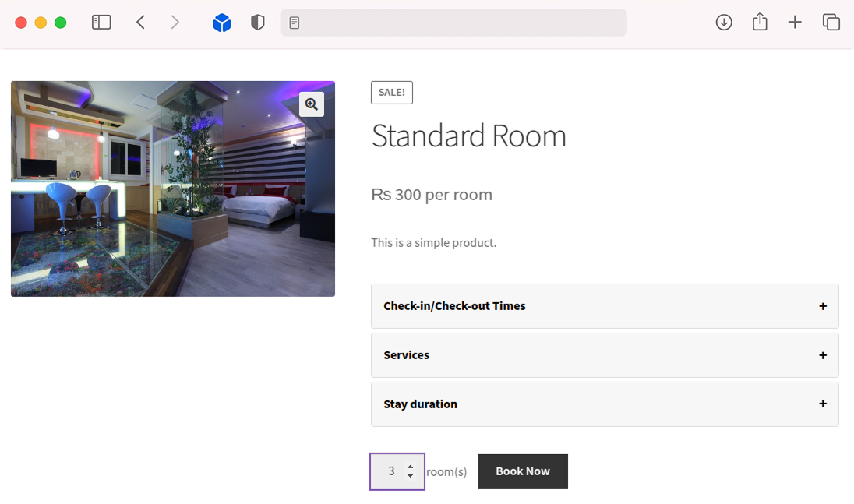Expand the Services accordion
Viewport: 854px width, 504px height.
click(x=605, y=355)
